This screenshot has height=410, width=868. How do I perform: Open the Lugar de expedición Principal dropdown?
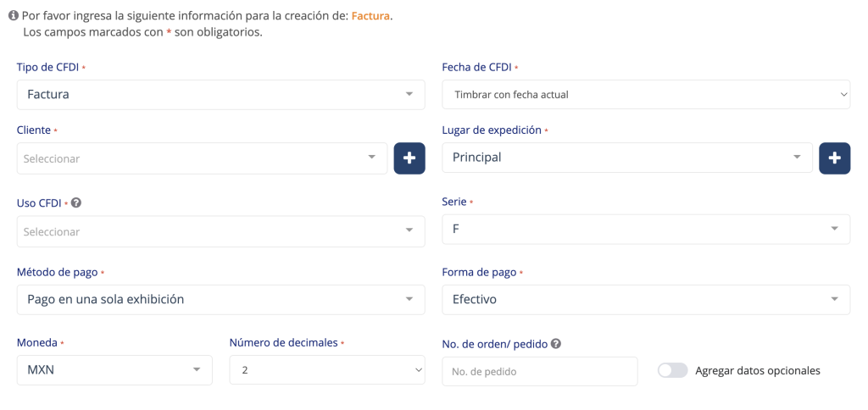(x=627, y=158)
